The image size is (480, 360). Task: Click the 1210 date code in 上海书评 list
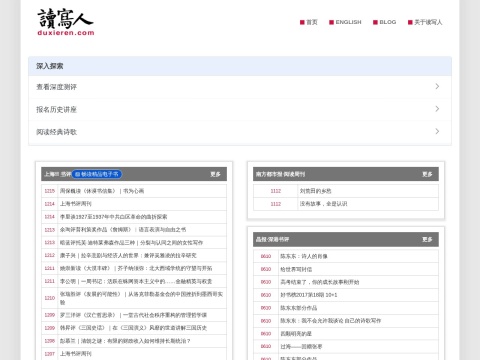coord(50,298)
